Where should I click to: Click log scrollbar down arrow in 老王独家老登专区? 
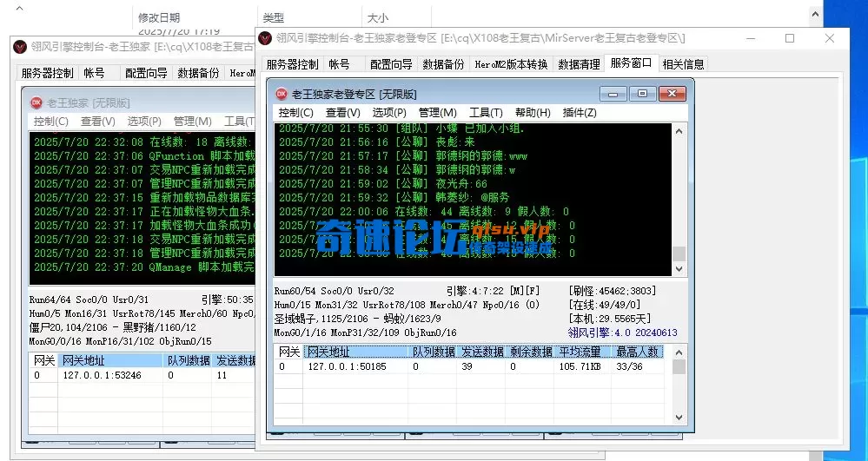679,269
